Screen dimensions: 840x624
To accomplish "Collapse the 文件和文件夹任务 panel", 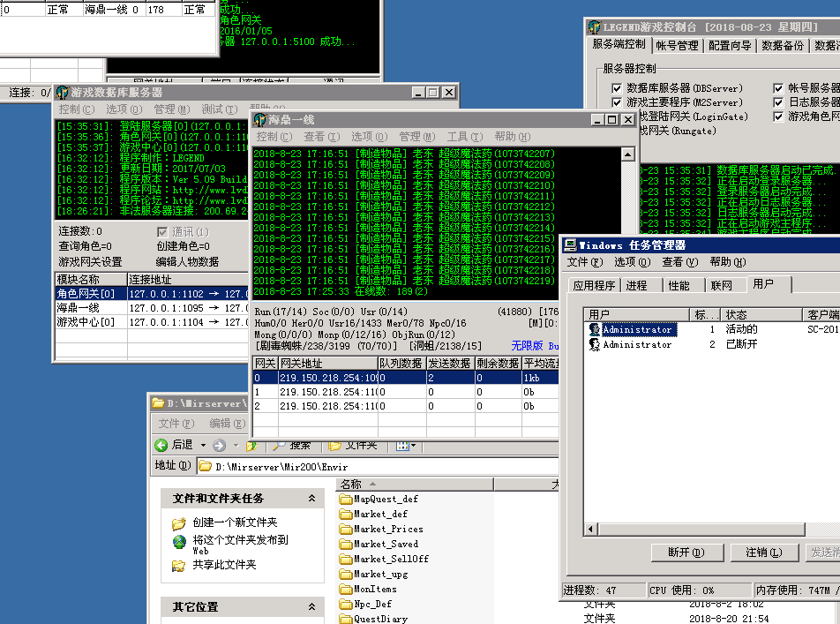I will (311, 499).
